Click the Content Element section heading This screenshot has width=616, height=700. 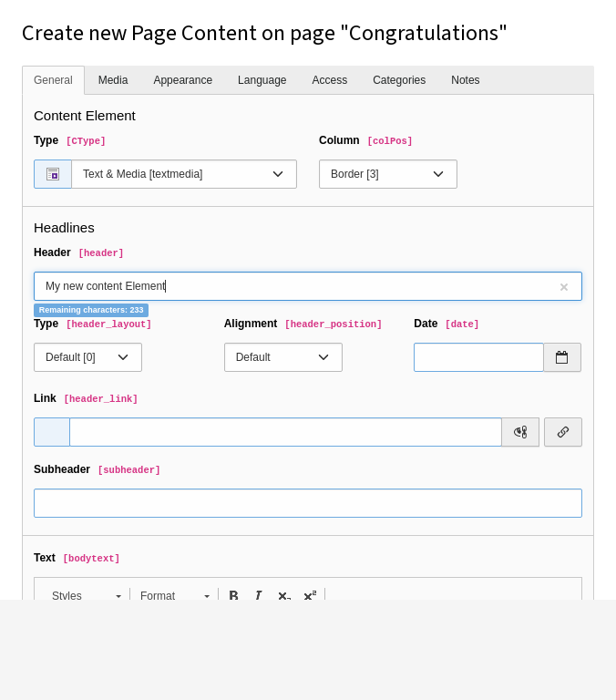tap(85, 116)
